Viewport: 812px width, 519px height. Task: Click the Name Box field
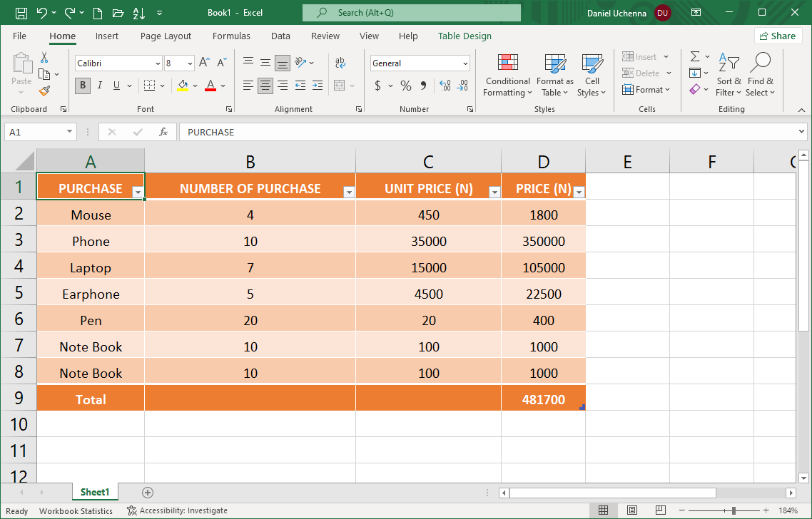(x=36, y=132)
